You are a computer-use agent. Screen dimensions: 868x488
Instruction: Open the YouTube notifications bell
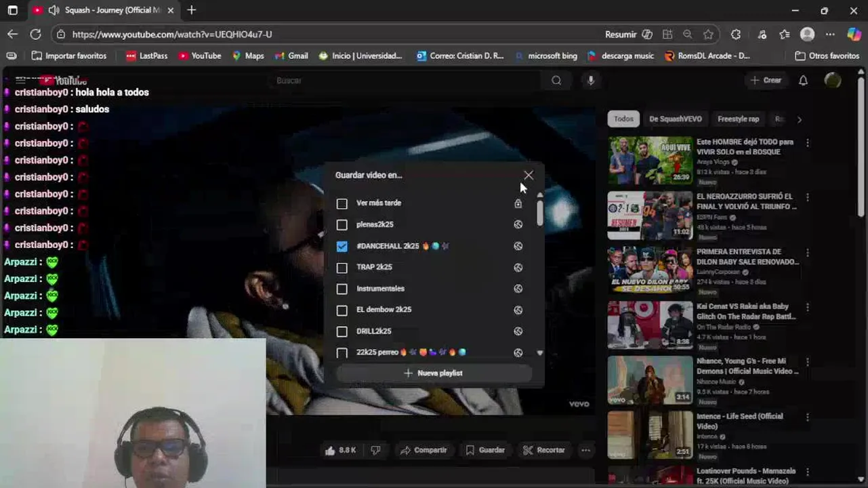[x=803, y=81]
